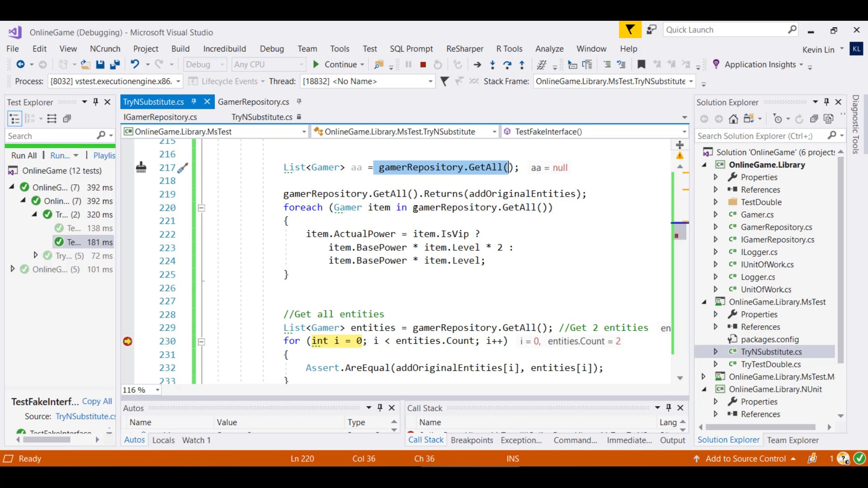This screenshot has height=488, width=868.
Task: Pin the Test Explorer panel
Action: pyautogui.click(x=95, y=102)
